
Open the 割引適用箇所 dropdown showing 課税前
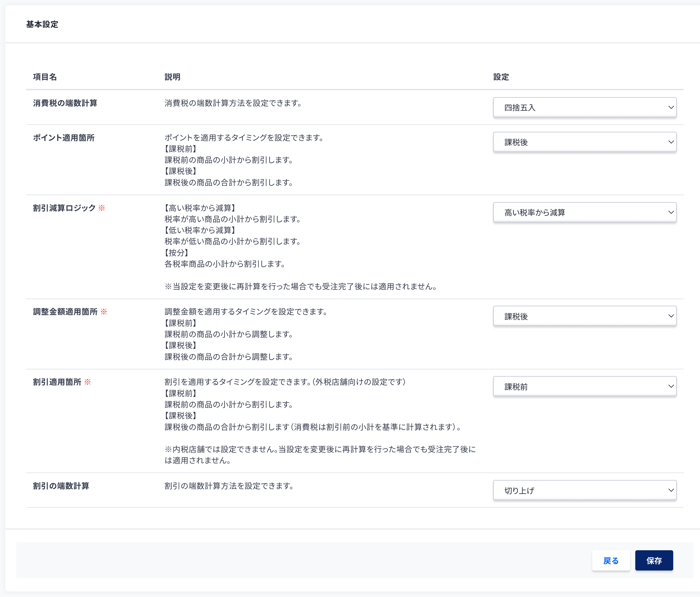584,386
